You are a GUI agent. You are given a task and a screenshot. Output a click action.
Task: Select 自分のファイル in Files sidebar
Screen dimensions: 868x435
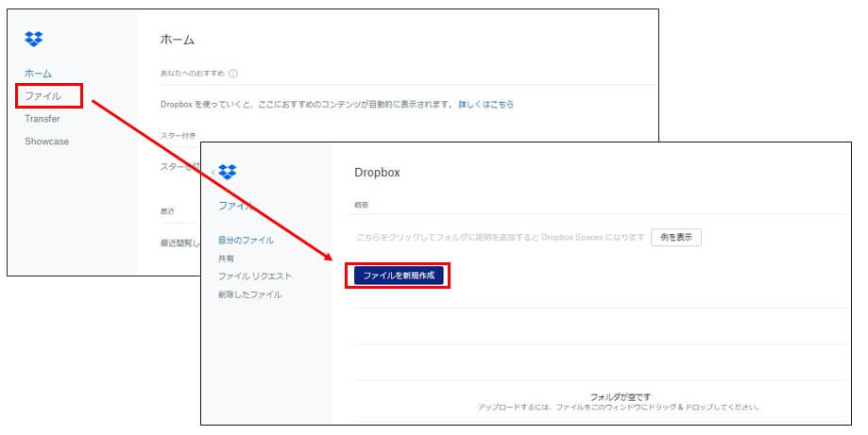click(x=246, y=240)
